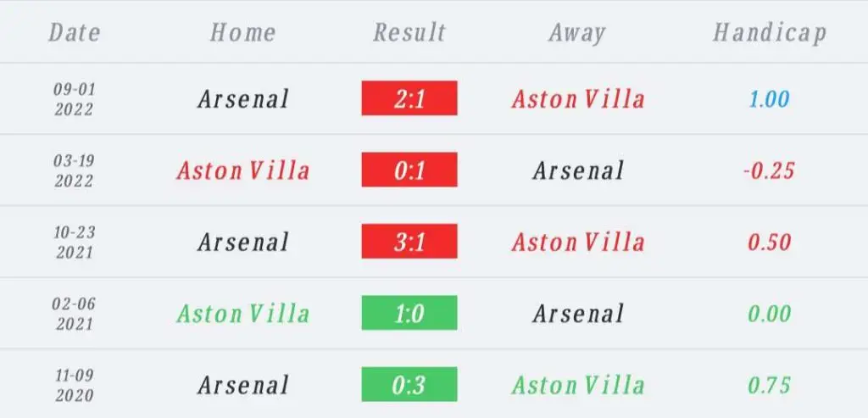
Task: Click the 11-09 2020 match date
Action: pyautogui.click(x=75, y=385)
